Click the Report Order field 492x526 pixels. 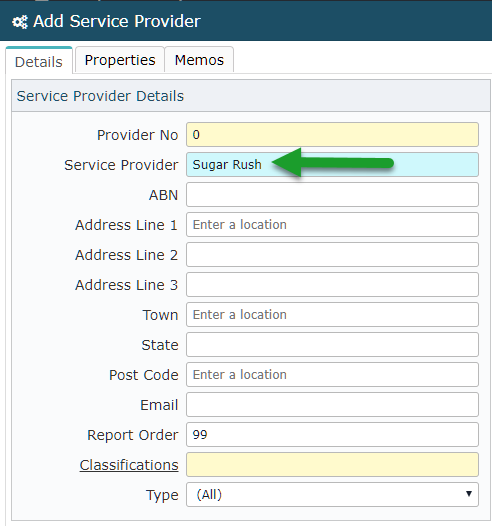pos(332,434)
